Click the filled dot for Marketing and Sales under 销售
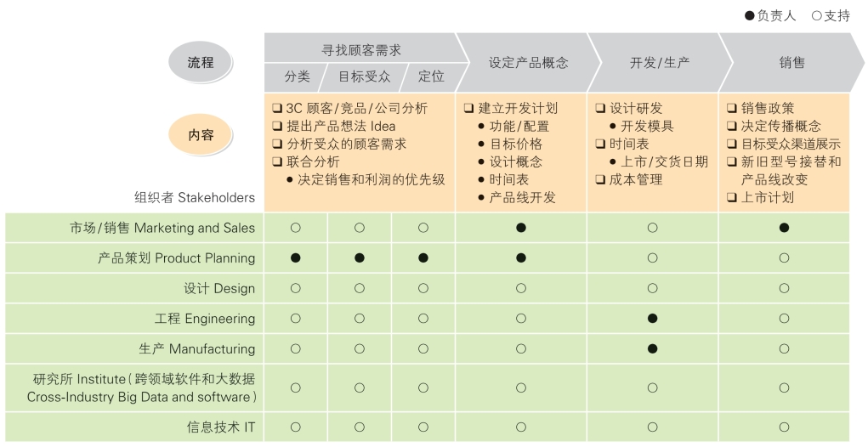 [784, 228]
